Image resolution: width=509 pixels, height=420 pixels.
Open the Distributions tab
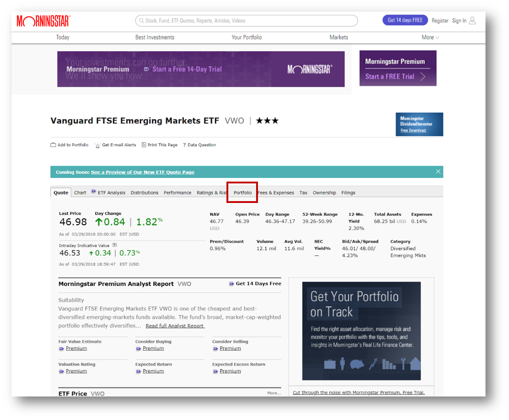pyautogui.click(x=144, y=193)
